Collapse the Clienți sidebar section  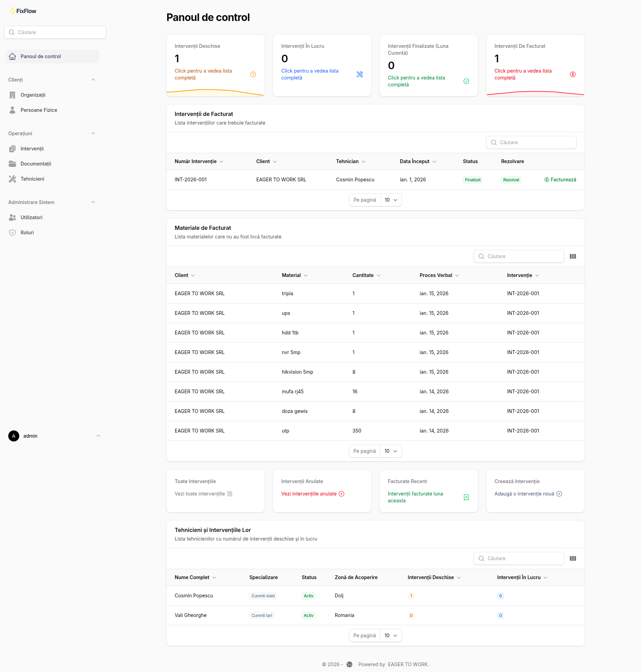point(93,80)
